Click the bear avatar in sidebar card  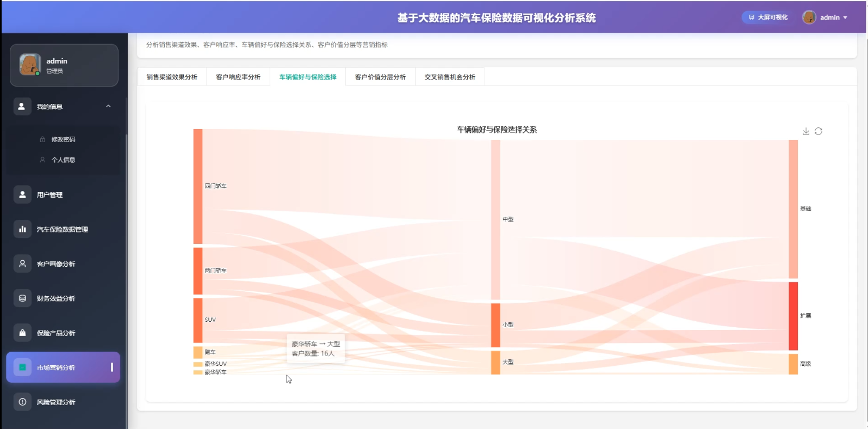(x=30, y=65)
